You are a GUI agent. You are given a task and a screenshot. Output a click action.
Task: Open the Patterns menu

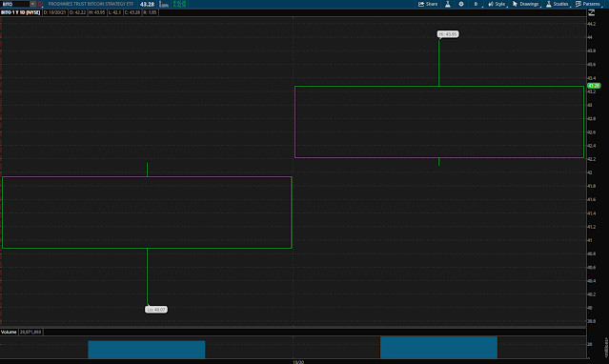pyautogui.click(x=588, y=4)
